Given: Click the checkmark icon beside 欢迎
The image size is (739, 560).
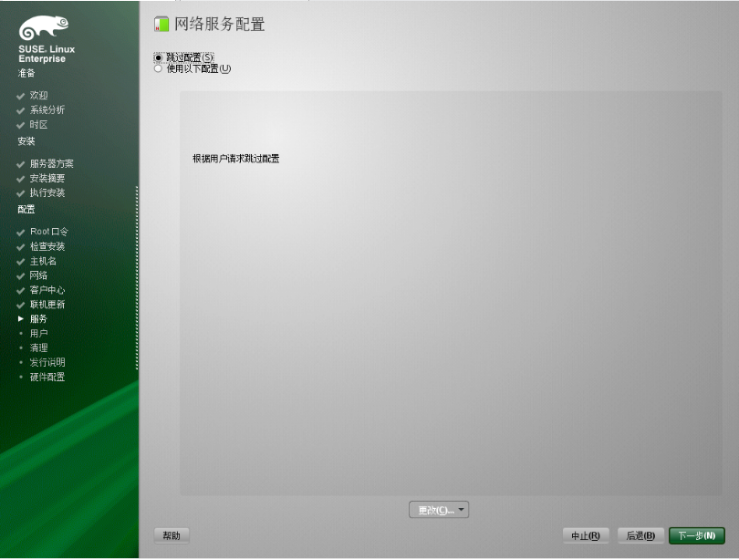Looking at the screenshot, I should (x=20, y=95).
